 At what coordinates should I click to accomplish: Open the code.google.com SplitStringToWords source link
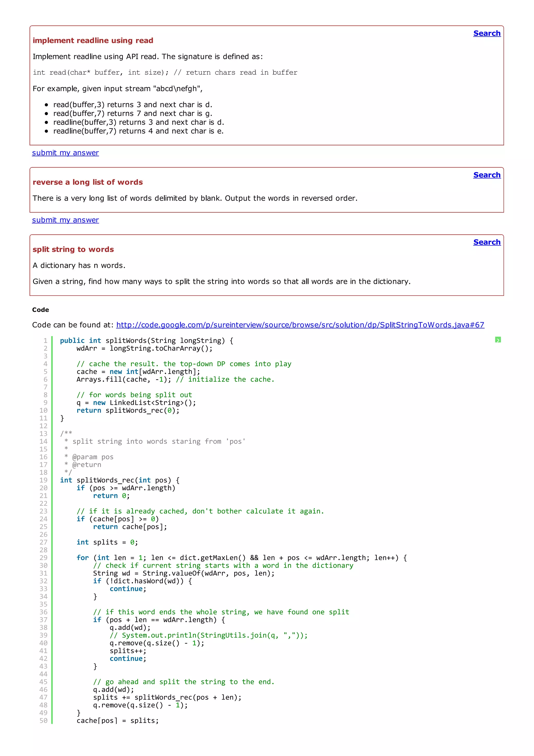(300, 325)
